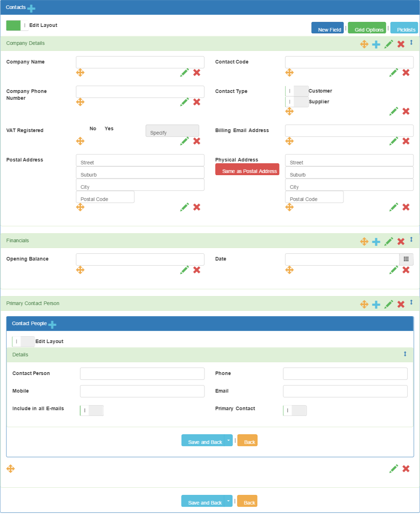The height and width of the screenshot is (520, 420).
Task: Click the Same as Postal Address button
Action: [x=247, y=169]
